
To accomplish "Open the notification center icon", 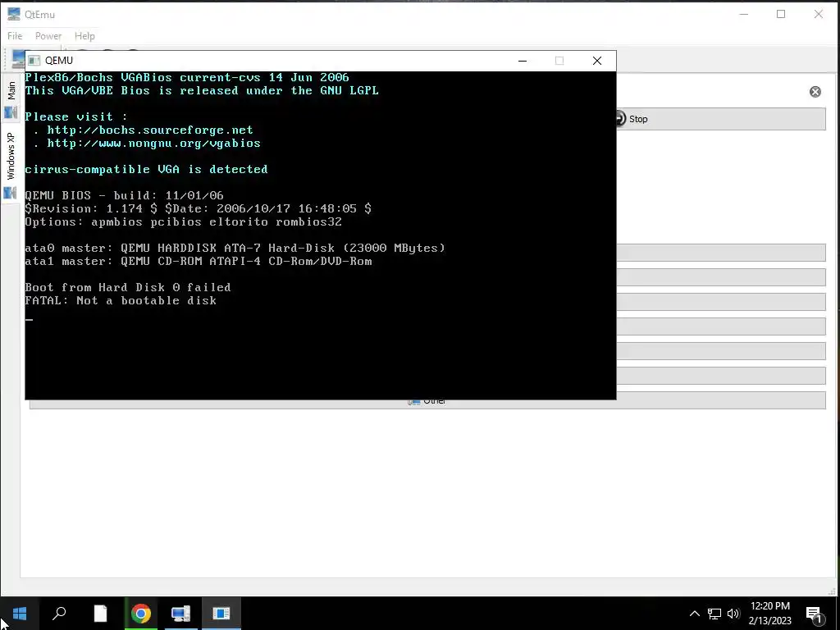I will click(815, 614).
